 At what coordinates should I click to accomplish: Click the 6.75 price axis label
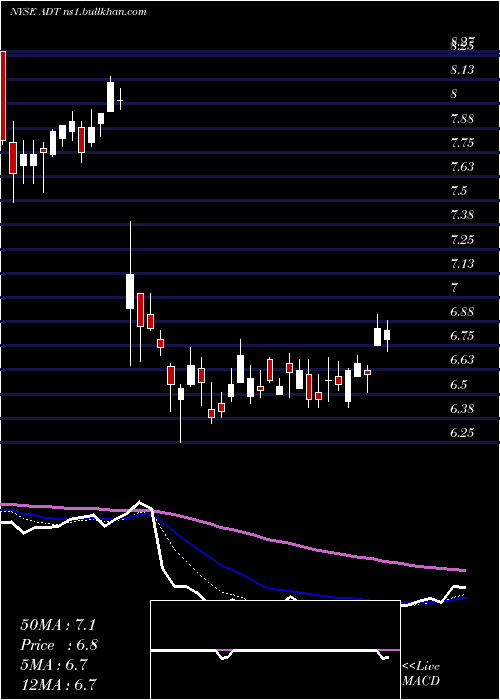462,336
